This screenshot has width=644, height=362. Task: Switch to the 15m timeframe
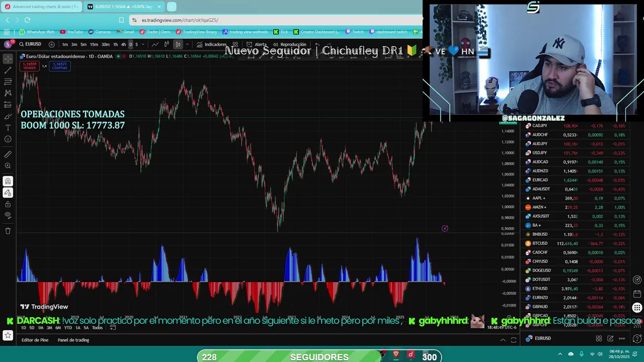click(94, 44)
